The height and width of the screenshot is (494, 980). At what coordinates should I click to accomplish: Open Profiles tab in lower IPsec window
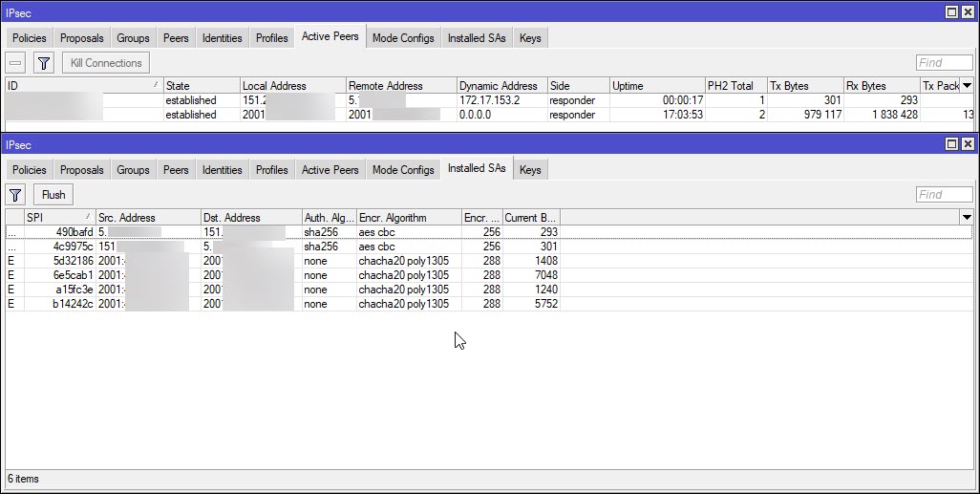point(272,170)
